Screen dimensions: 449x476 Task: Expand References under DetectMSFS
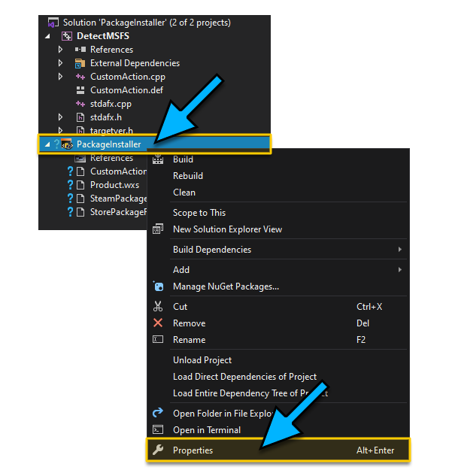point(60,50)
